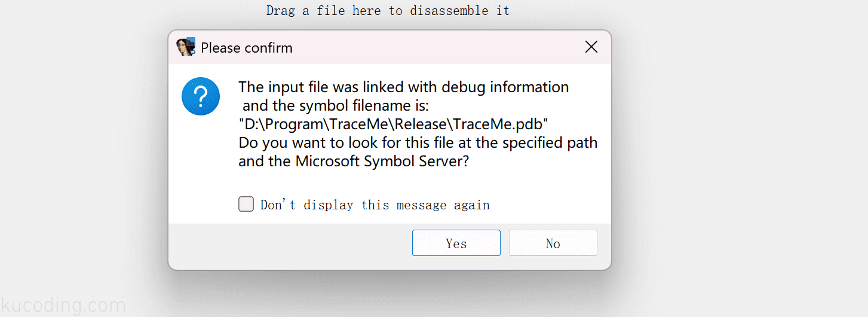The image size is (868, 317).
Task: Click the word "debug information" in the message
Action: [505, 87]
